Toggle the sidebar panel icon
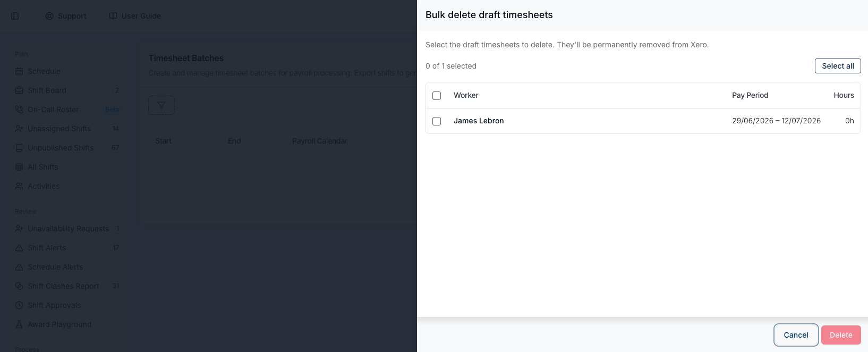 coord(15,16)
